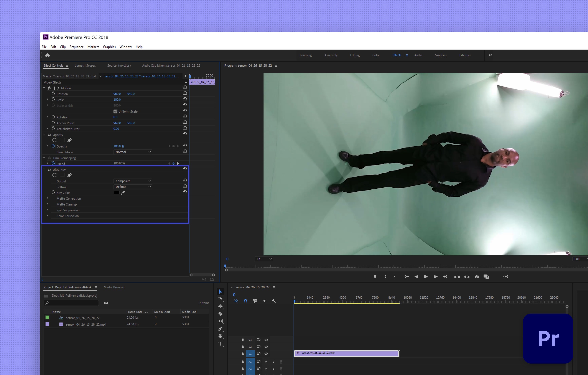The width and height of the screenshot is (588, 375).
Task: Toggle lock on track V2
Action: pyautogui.click(x=243, y=347)
